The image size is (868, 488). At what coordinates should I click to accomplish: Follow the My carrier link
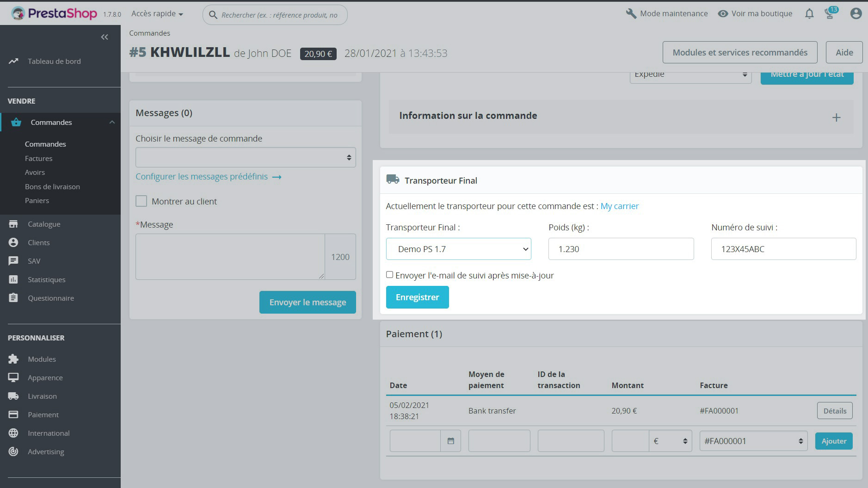tap(620, 206)
